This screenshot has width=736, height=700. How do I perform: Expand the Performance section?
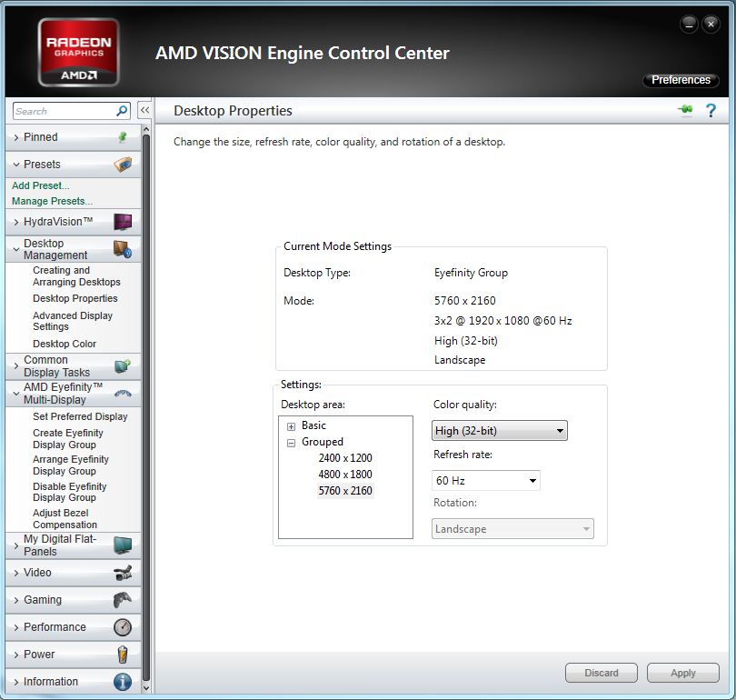click(x=16, y=627)
